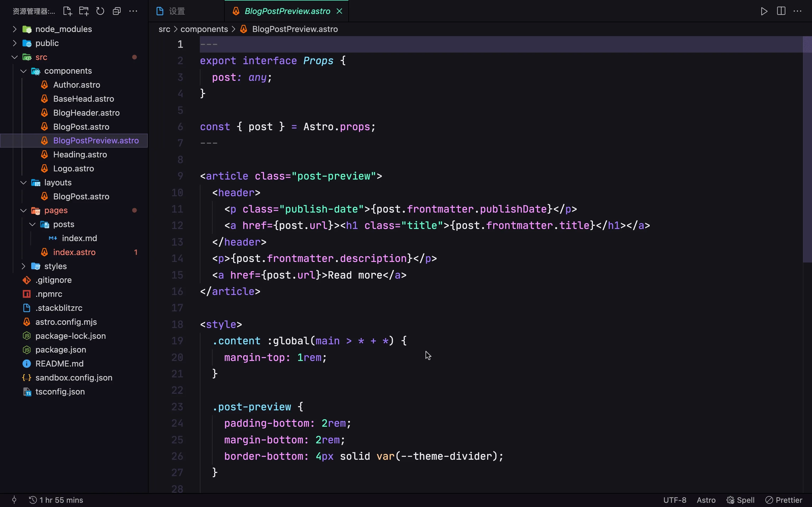
Task: Click the editor minimap scrollbar slider
Action: 807,149
